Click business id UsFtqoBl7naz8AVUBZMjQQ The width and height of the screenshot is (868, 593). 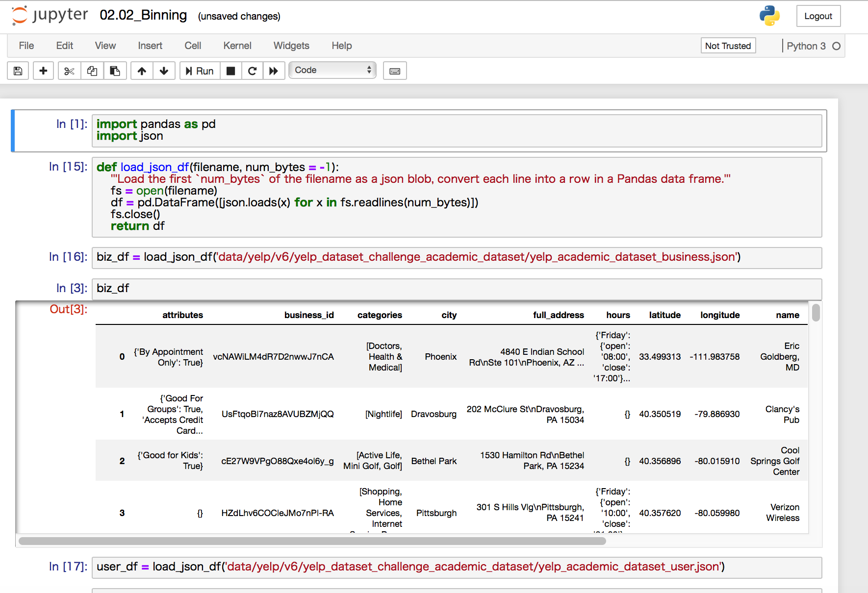[x=278, y=414]
